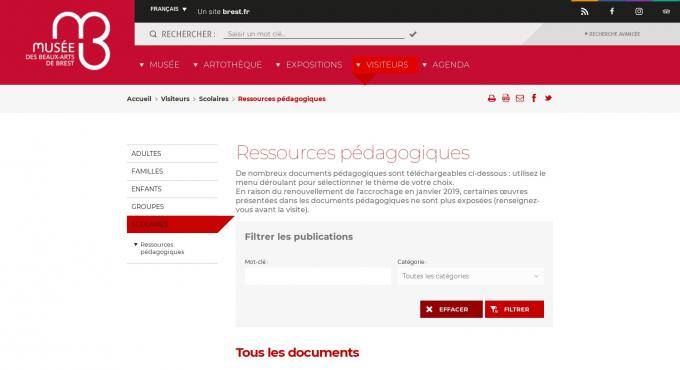The width and height of the screenshot is (680, 370).
Task: Print the page with the printer icon
Action: [x=491, y=98]
